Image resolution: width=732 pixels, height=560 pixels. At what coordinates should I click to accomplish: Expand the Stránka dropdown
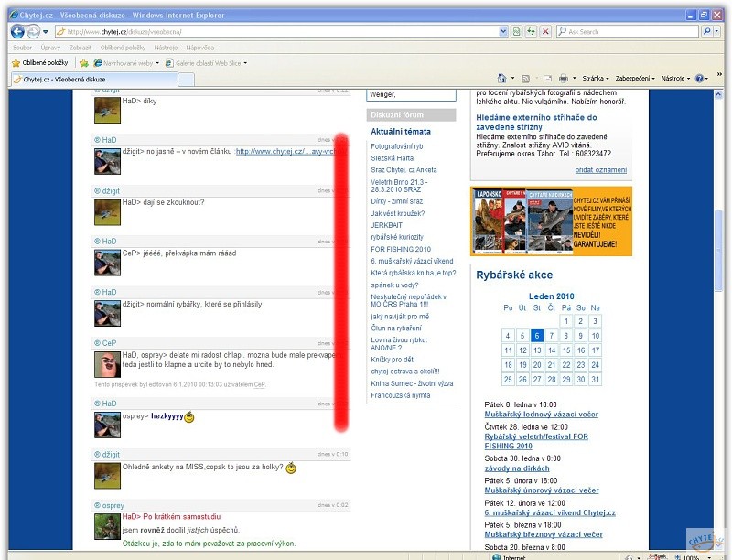(x=596, y=79)
